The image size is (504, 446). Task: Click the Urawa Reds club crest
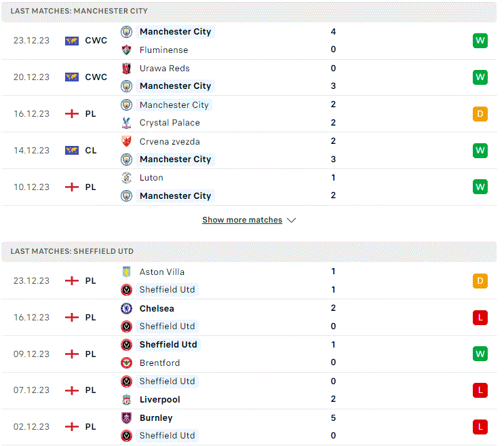(x=127, y=68)
